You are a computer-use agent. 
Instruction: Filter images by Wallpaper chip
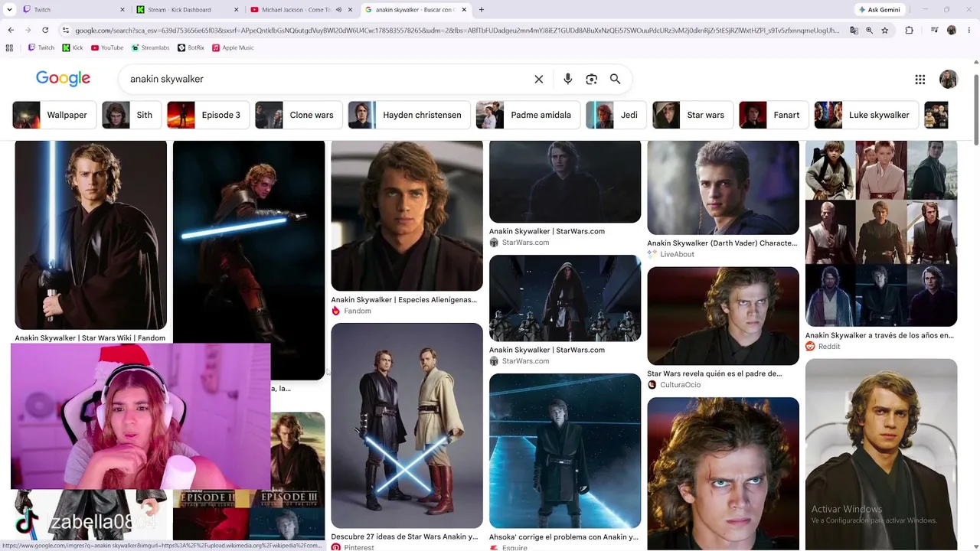point(54,115)
